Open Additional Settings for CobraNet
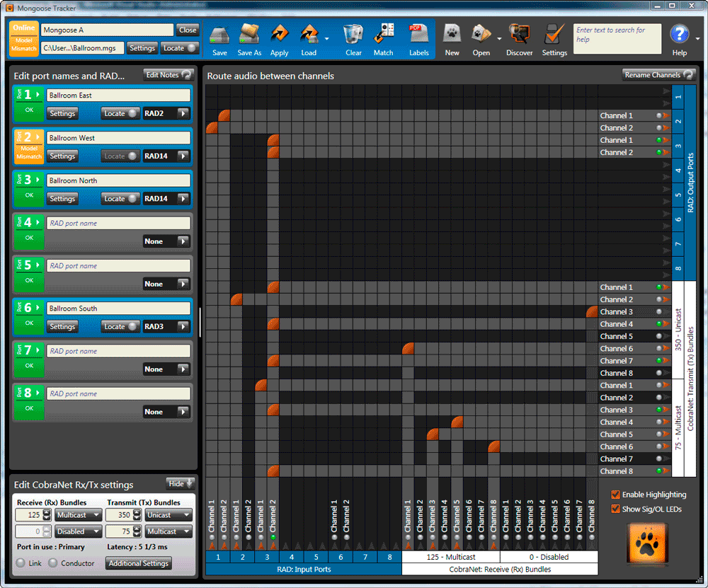This screenshot has width=708, height=588. point(139,563)
